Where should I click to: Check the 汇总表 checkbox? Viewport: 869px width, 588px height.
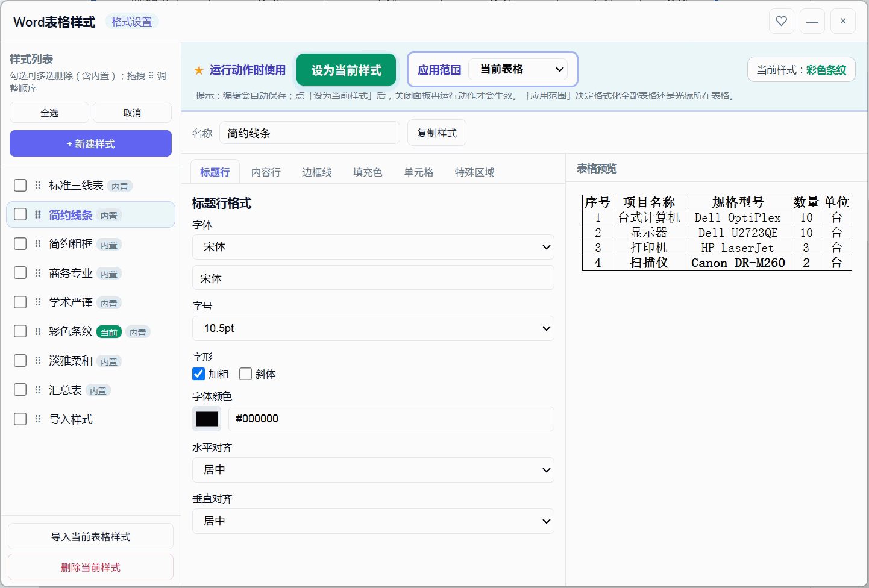click(x=20, y=390)
